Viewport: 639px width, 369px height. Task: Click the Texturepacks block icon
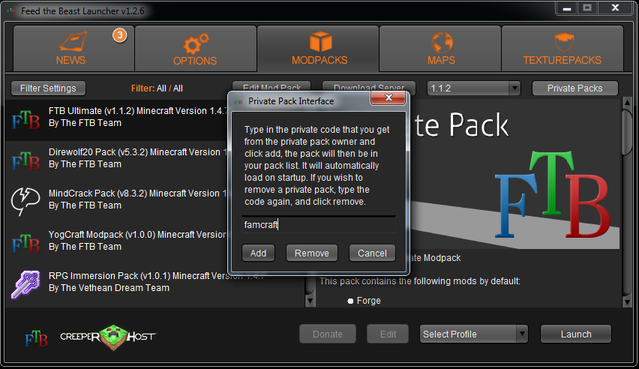[x=564, y=42]
